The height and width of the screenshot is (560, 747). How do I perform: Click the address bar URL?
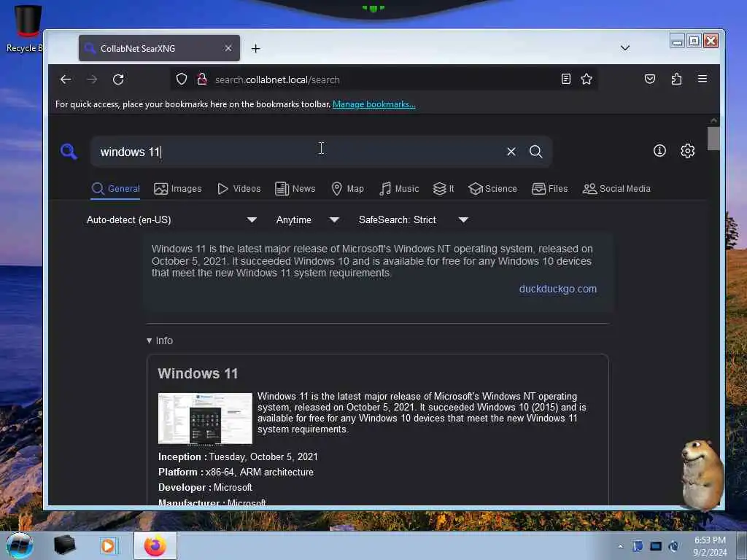277,79
